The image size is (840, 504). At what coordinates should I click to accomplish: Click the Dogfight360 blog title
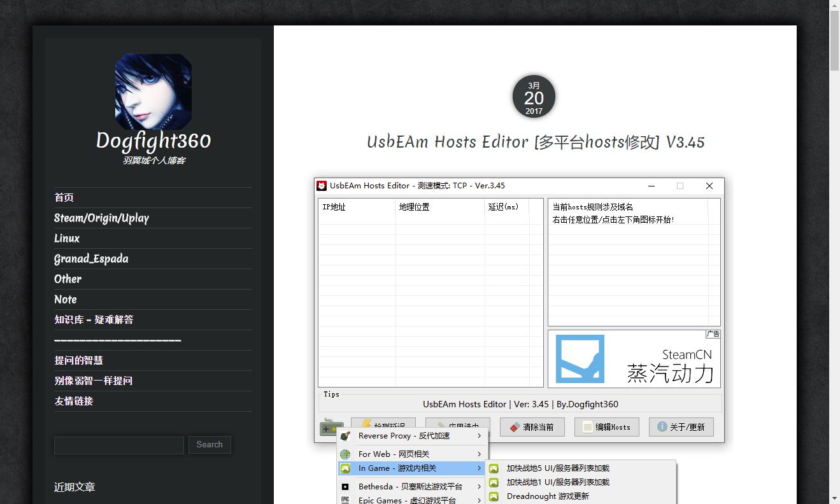tap(153, 141)
